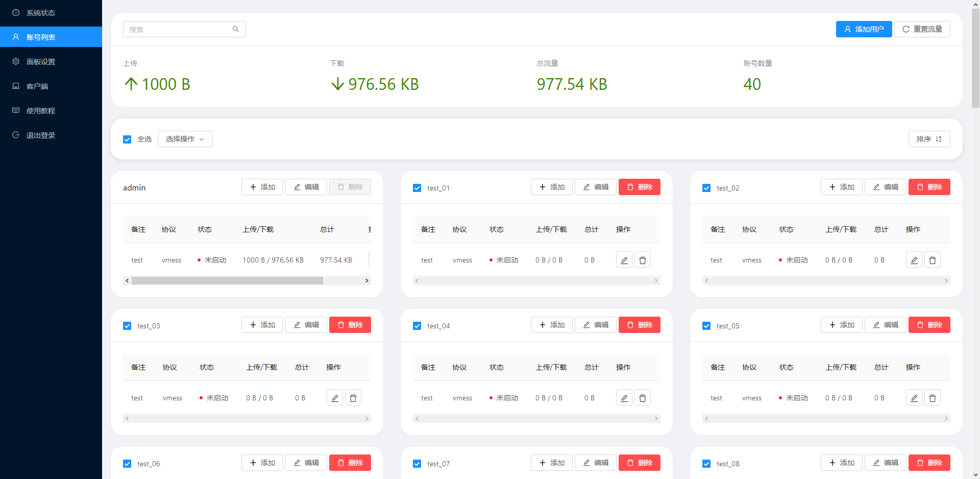Click pencil edit icon in test_04 row
Screen dimensions: 980x479
coord(624,398)
